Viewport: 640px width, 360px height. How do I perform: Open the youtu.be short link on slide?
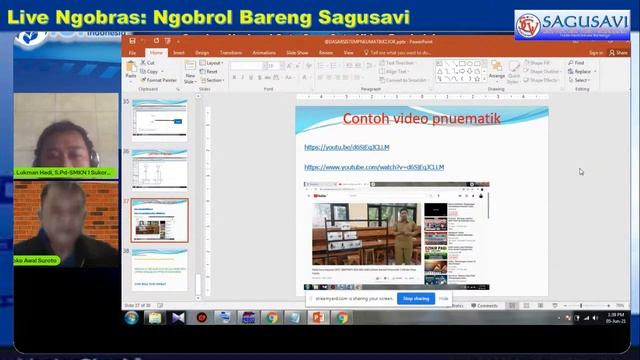click(x=347, y=147)
